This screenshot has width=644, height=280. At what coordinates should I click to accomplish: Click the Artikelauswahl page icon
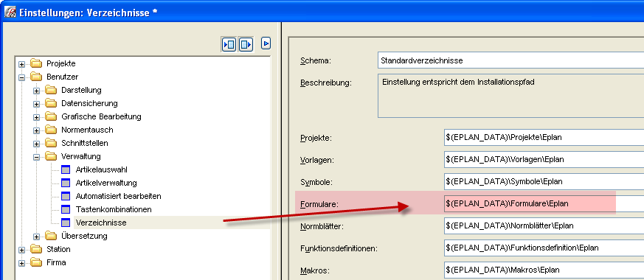tap(66, 169)
